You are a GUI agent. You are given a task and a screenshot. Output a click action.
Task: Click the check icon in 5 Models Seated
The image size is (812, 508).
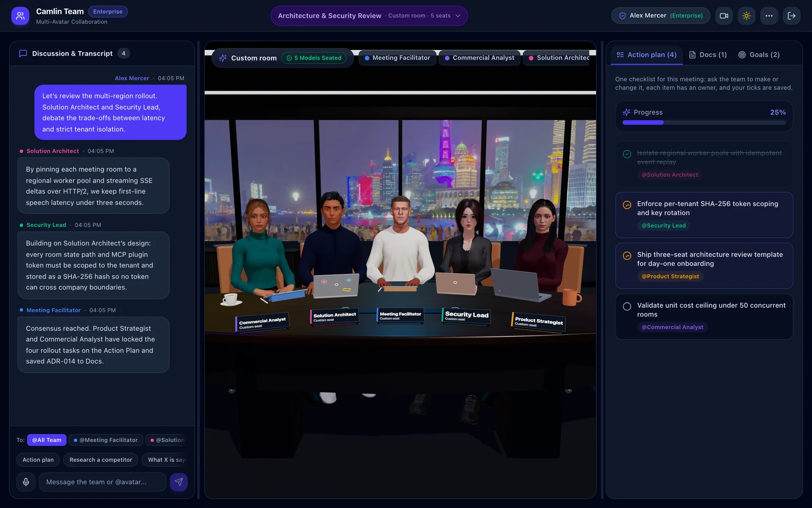click(x=289, y=58)
